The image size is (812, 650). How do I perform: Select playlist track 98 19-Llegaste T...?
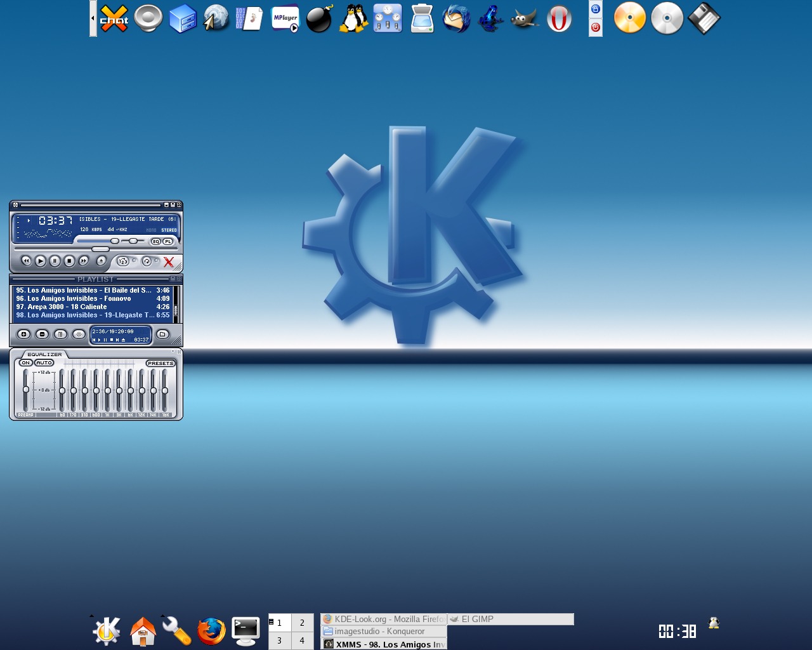[93, 315]
